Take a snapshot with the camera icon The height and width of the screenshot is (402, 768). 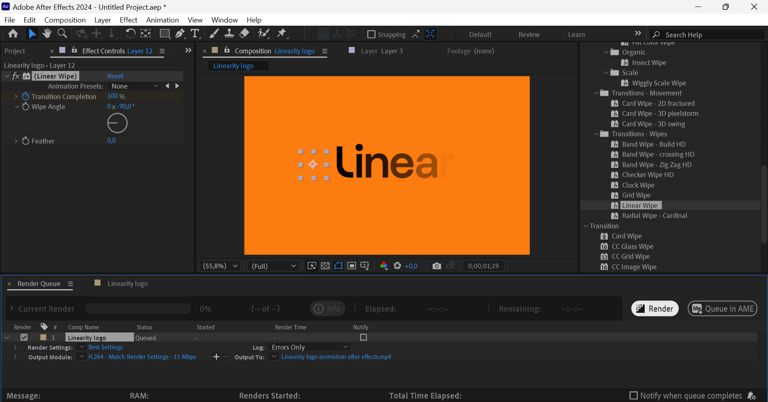pos(436,266)
